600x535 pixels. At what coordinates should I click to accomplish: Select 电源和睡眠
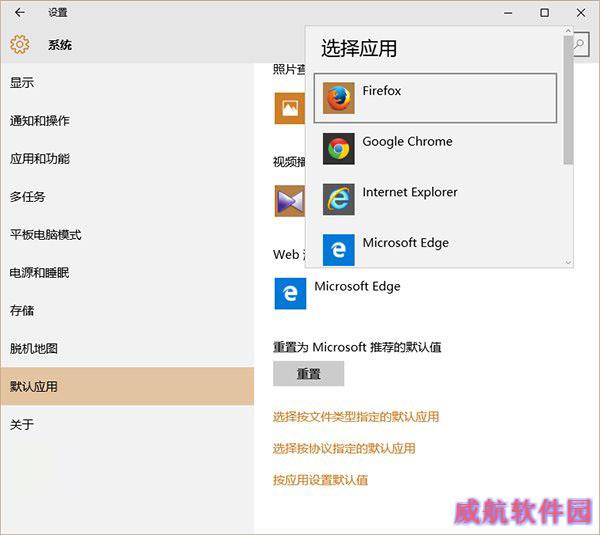tap(127, 272)
